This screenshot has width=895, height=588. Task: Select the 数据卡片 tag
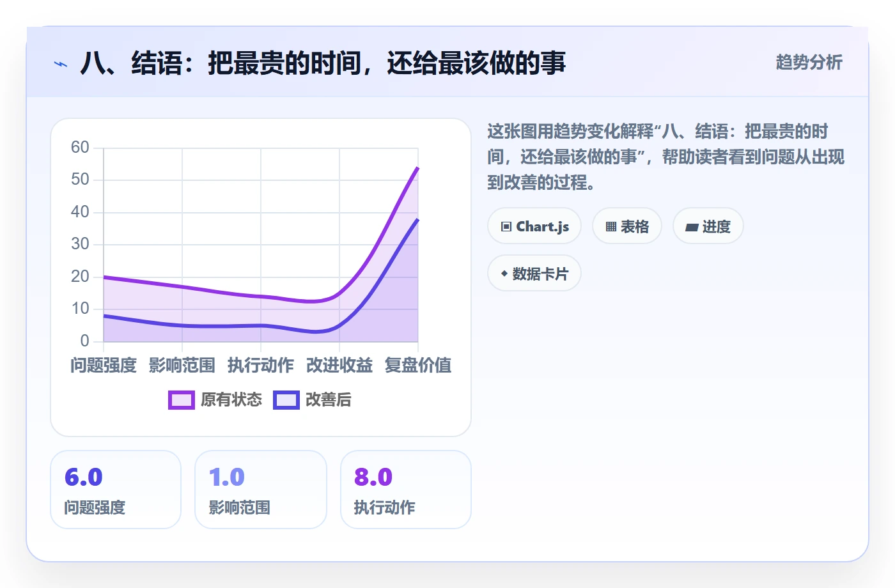click(534, 274)
